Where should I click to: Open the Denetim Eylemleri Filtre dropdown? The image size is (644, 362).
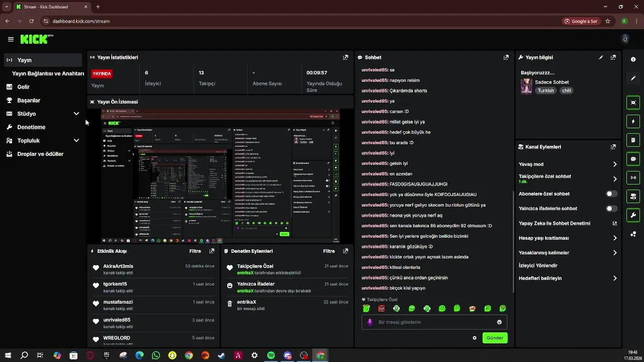coord(329,251)
